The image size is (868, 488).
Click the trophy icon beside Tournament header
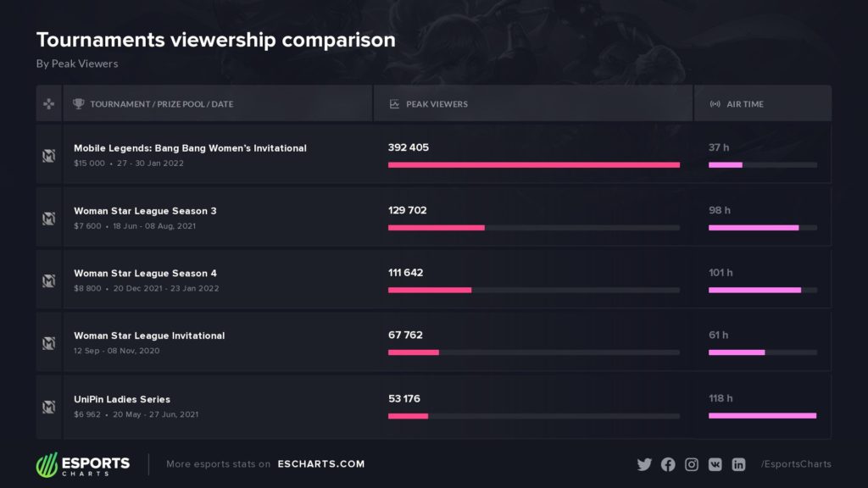click(79, 104)
